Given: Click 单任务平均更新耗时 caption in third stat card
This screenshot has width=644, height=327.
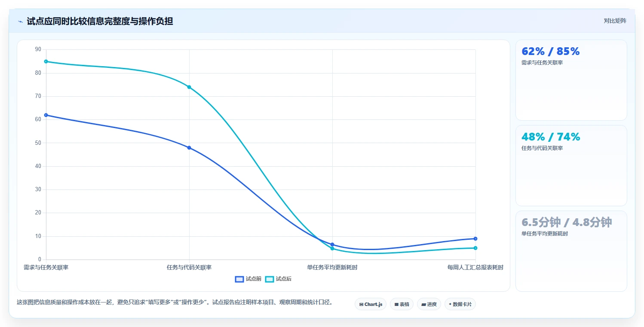Looking at the screenshot, I should pyautogui.click(x=545, y=234).
